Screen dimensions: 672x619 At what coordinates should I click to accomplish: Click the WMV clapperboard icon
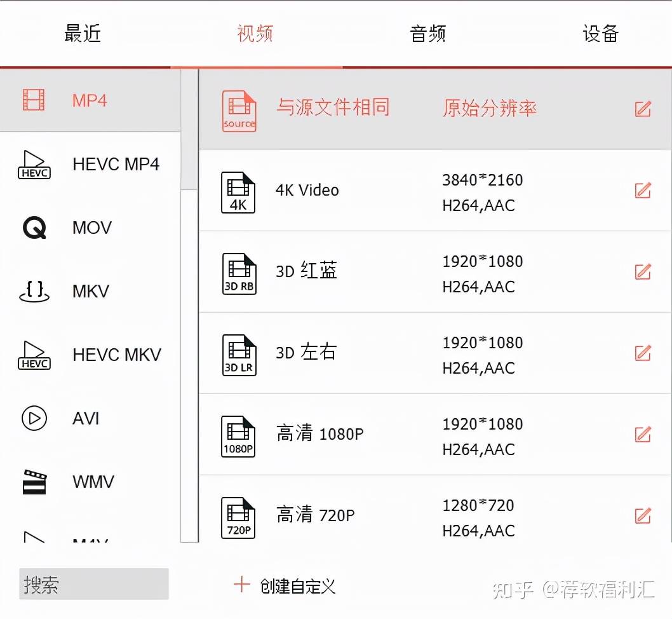(34, 482)
